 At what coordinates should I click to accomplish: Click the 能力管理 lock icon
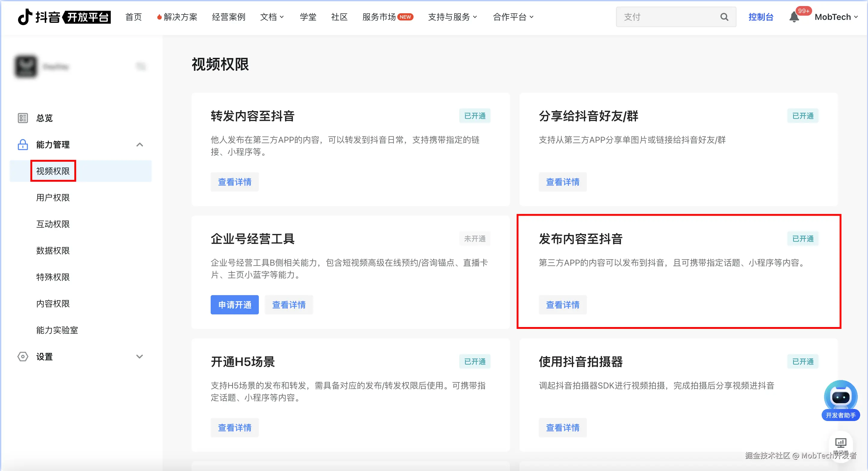point(23,145)
